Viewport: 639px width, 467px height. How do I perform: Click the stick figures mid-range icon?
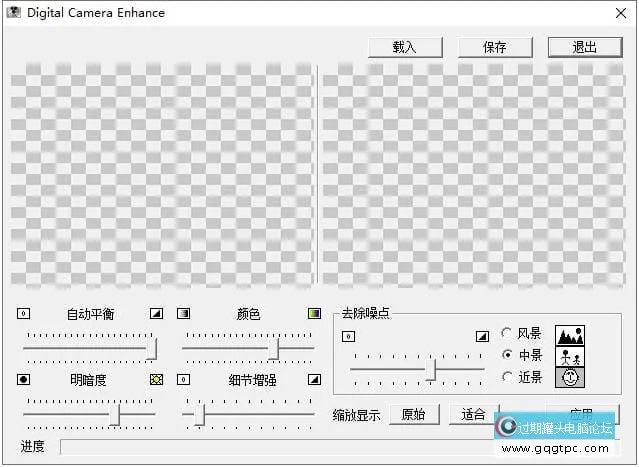(570, 357)
